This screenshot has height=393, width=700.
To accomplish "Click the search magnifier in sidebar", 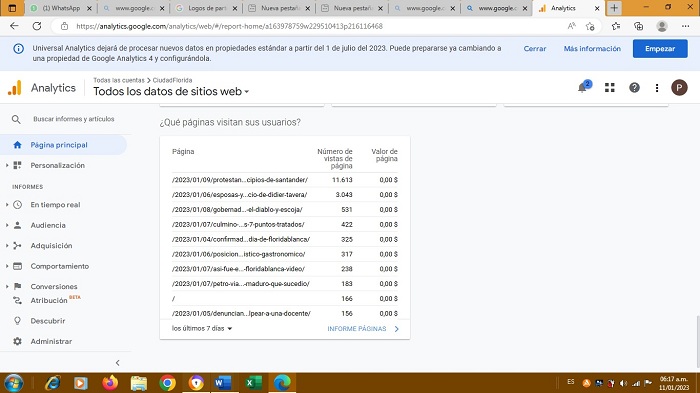I will point(16,119).
